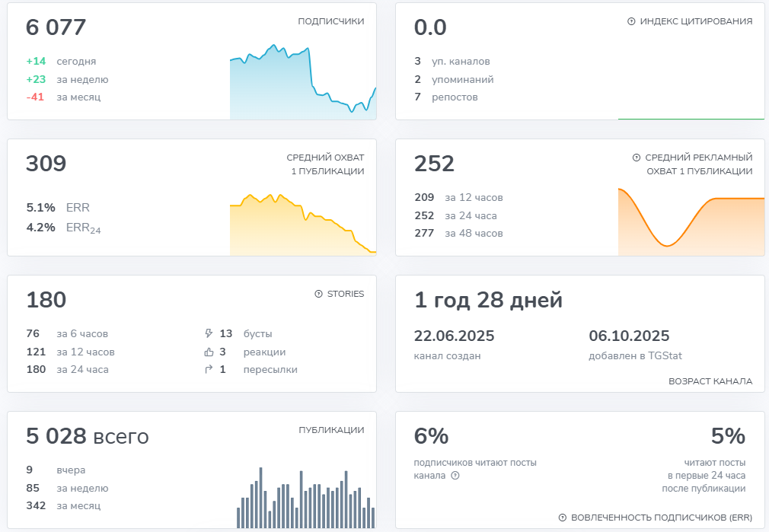Click the '7 репостов' row
769x532 pixels.
tap(446, 97)
